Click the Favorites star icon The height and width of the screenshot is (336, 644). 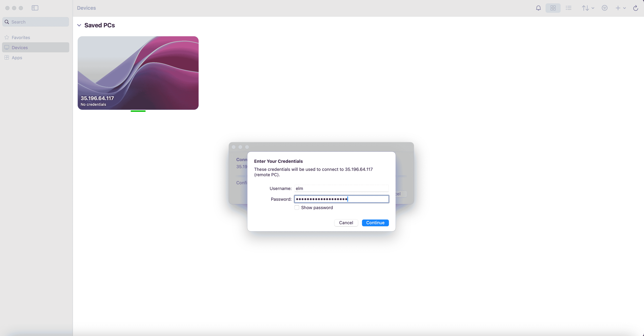[7, 37]
